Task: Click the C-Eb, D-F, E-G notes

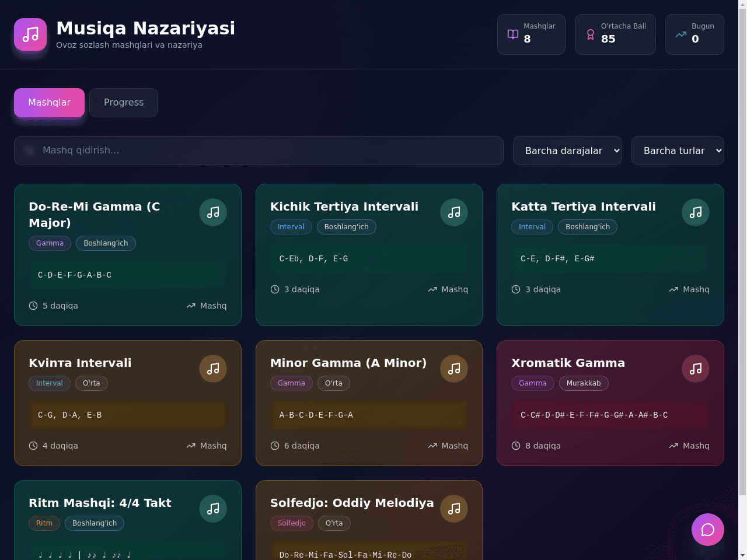Action: (x=313, y=258)
